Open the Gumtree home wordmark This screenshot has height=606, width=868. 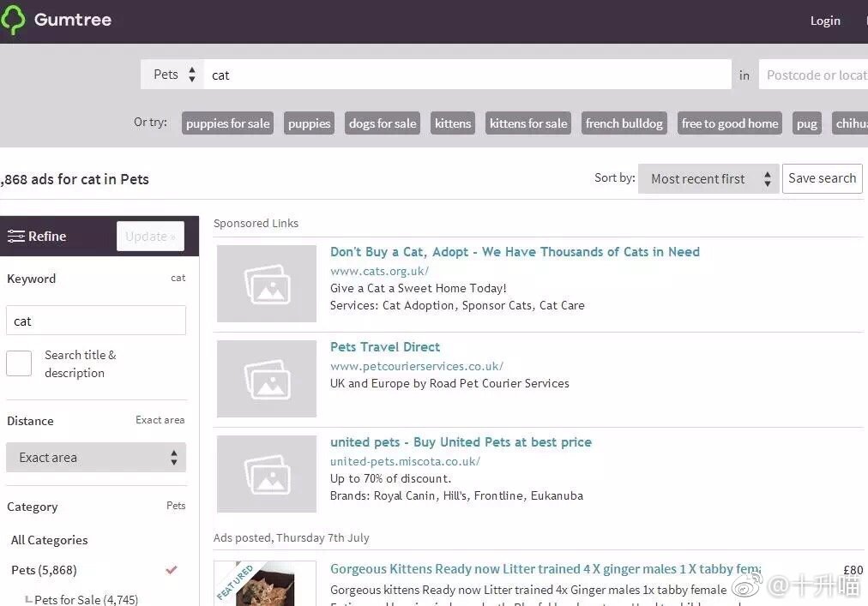click(73, 20)
